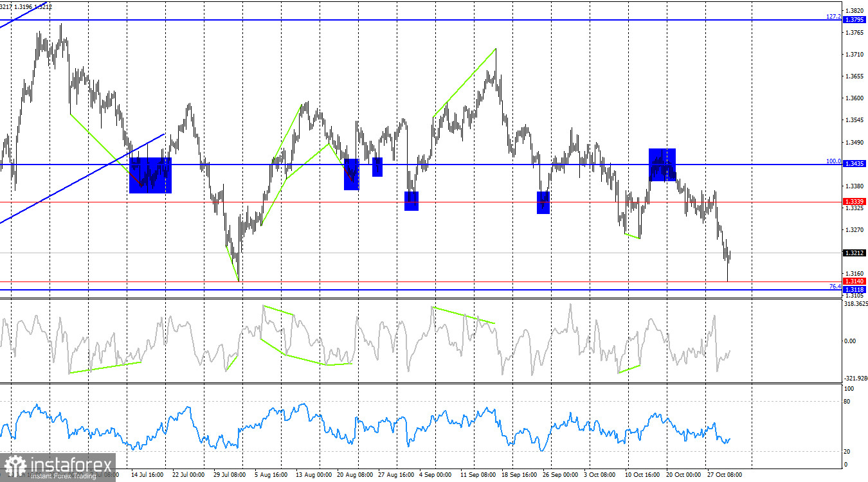Select the blue 1.3435 price label
The width and height of the screenshot is (868, 482).
855,163
